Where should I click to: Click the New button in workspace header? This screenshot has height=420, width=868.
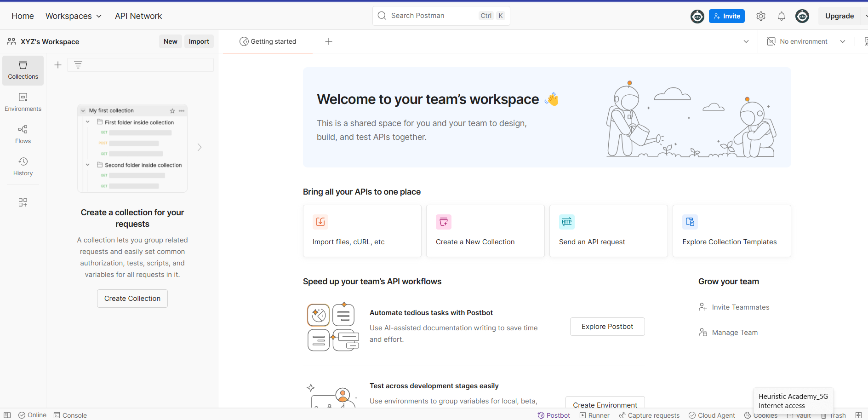[171, 41]
